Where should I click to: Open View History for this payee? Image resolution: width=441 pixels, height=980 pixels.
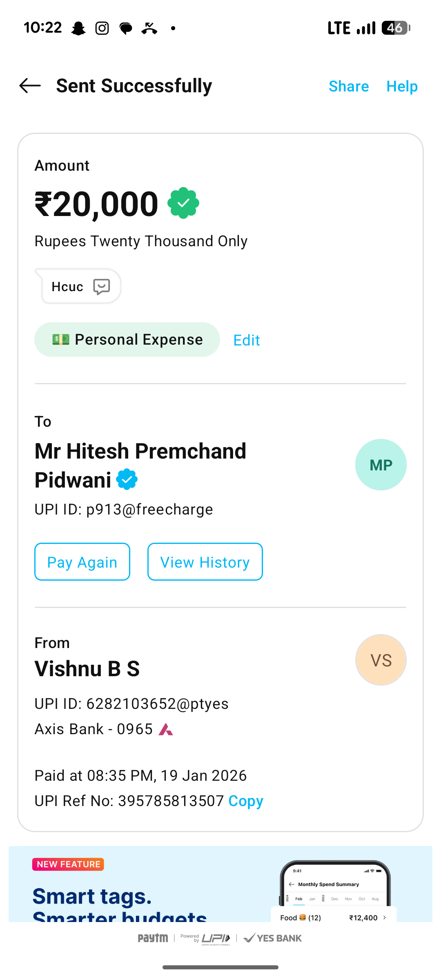pyautogui.click(x=205, y=562)
